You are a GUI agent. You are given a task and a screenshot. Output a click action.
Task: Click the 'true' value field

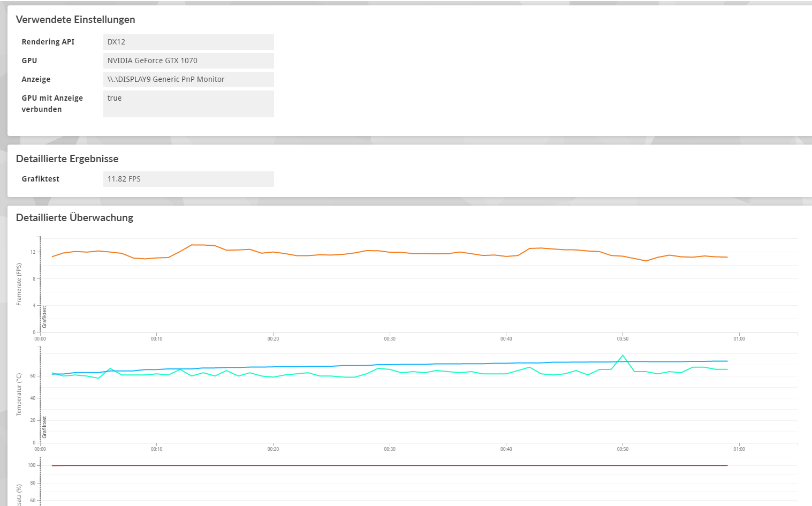[x=188, y=104]
